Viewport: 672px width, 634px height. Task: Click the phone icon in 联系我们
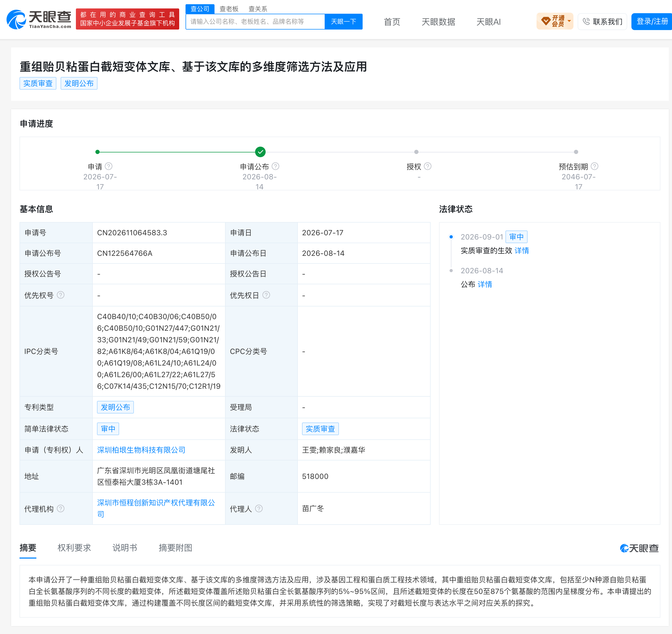(x=586, y=22)
